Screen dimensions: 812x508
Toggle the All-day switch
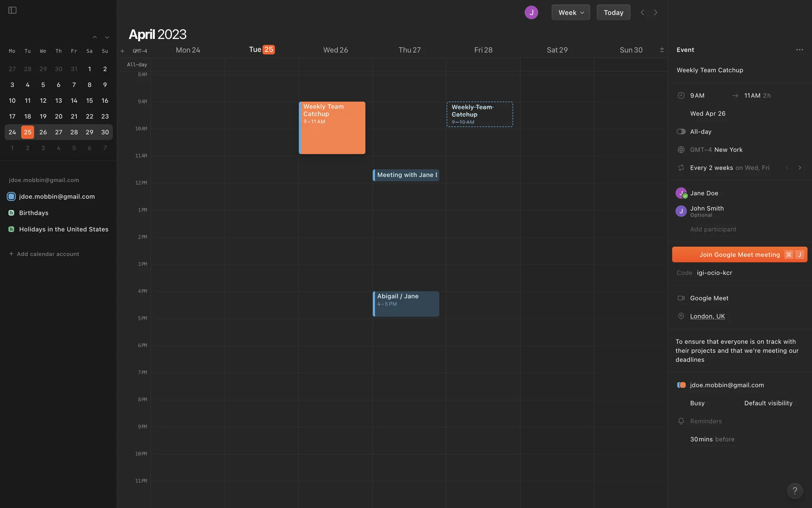[x=681, y=132]
